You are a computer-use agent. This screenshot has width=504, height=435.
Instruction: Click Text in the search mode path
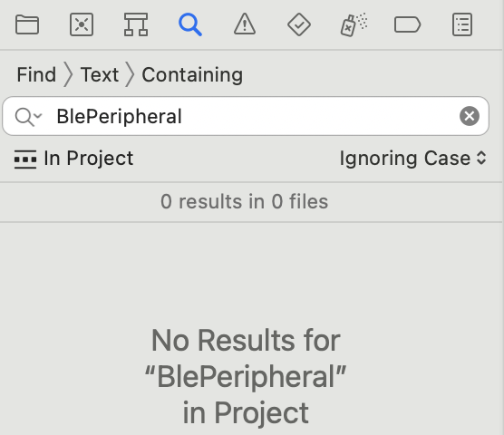(x=100, y=75)
